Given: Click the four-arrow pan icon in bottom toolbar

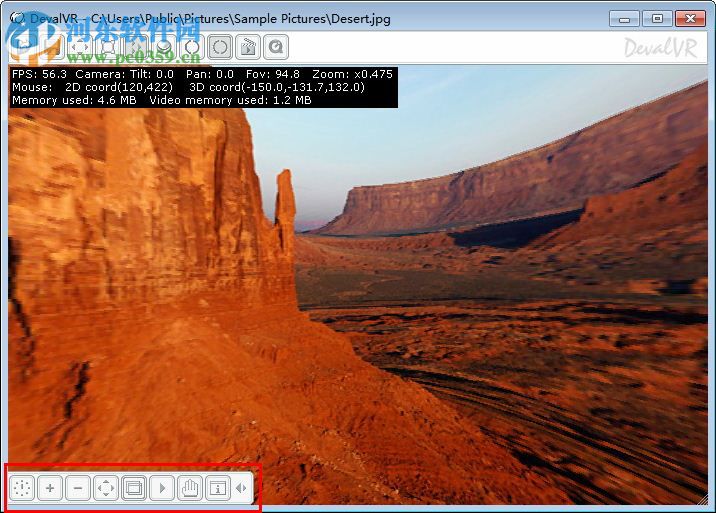Looking at the screenshot, I should pos(106,488).
